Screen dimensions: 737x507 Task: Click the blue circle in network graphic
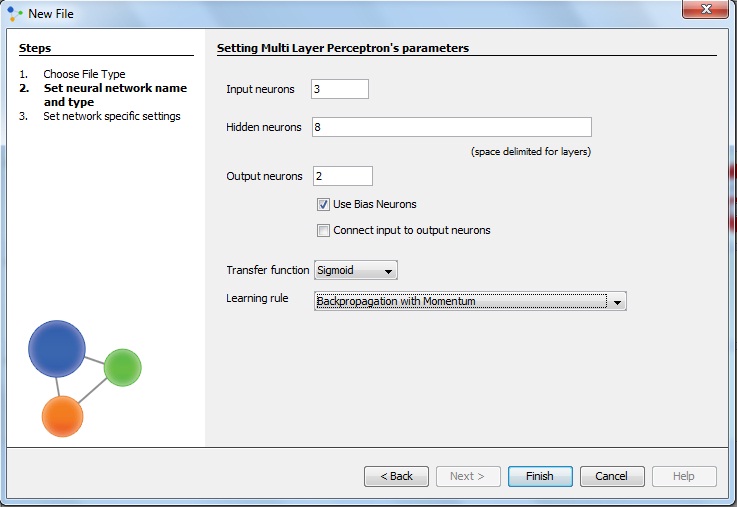[57, 349]
